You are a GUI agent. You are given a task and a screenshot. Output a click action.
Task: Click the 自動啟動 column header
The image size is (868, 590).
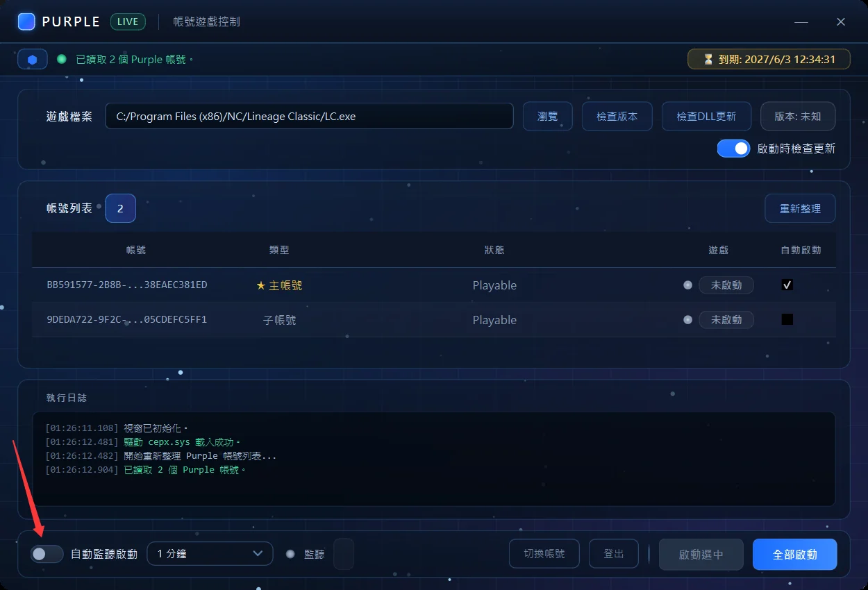[801, 250]
